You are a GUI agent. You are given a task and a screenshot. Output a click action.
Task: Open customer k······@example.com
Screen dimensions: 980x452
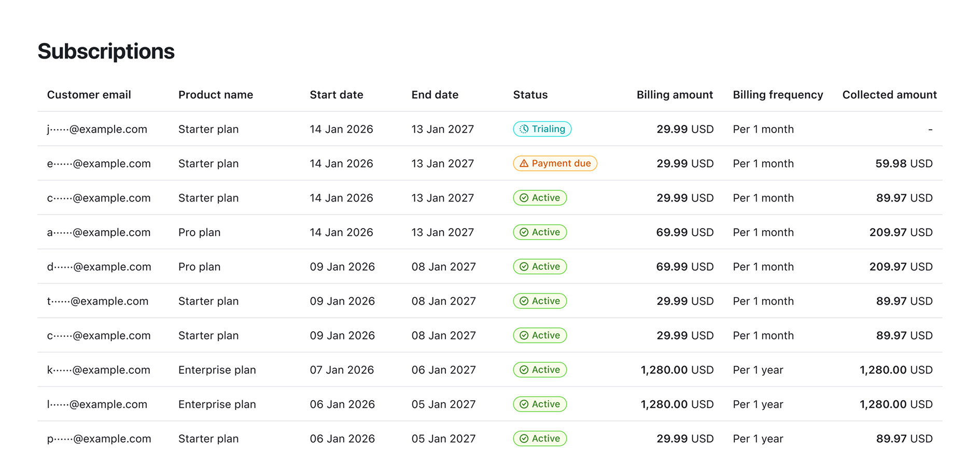pyautogui.click(x=99, y=370)
